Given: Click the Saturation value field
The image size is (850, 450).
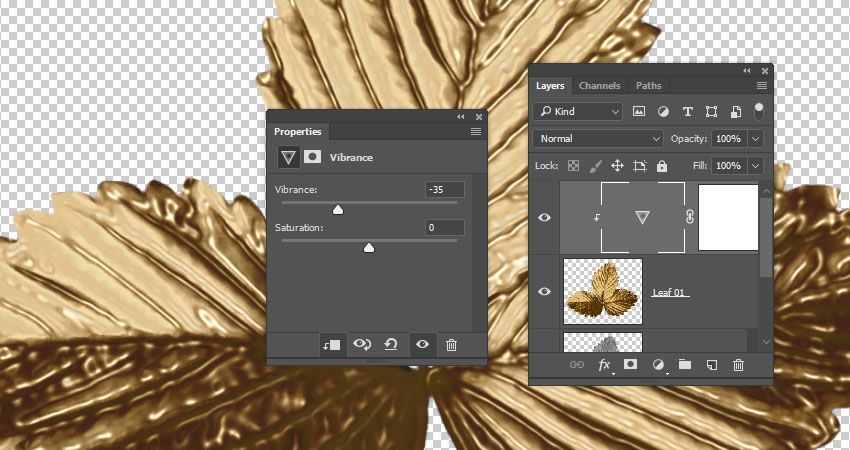Looking at the screenshot, I should tap(445, 228).
